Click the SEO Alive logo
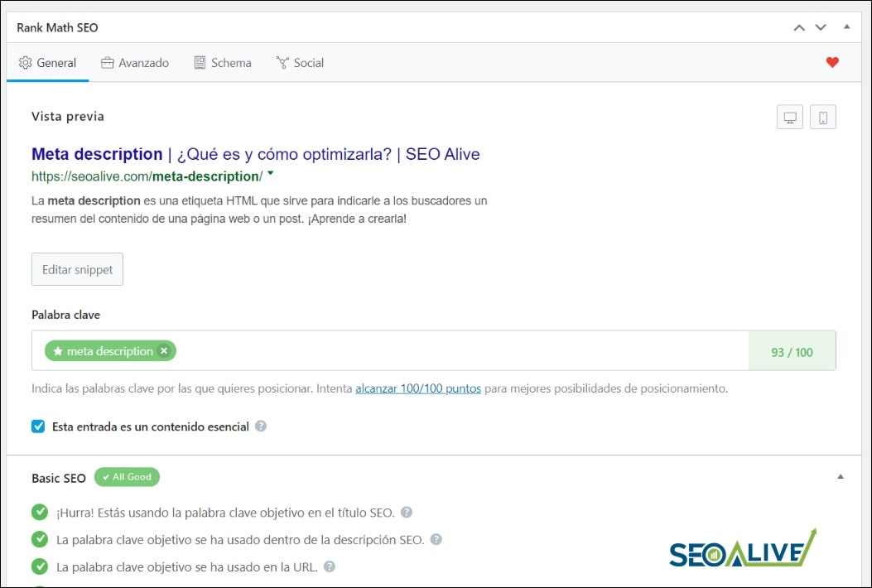This screenshot has height=588, width=872. pyautogui.click(x=742, y=547)
